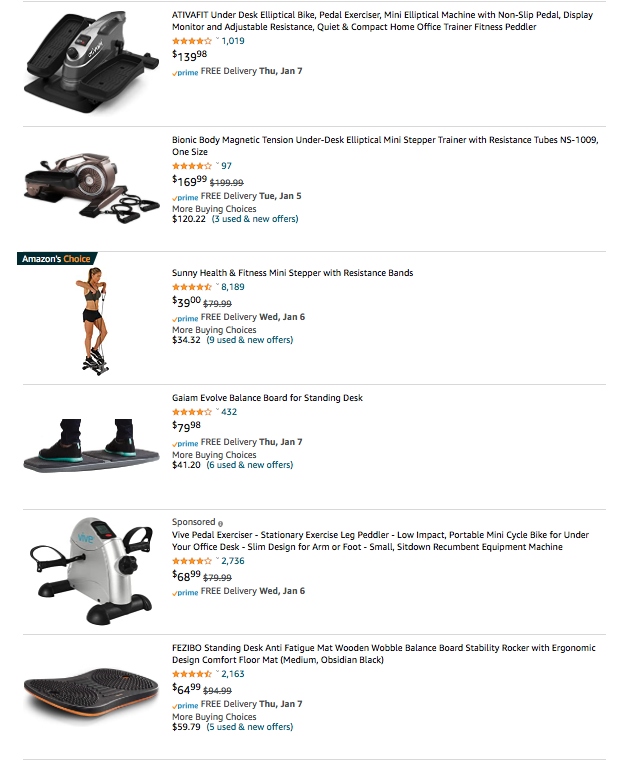Screen dimensions: 638x762
Task: Open Gaiam Evolve Balance Board title
Action: point(267,398)
